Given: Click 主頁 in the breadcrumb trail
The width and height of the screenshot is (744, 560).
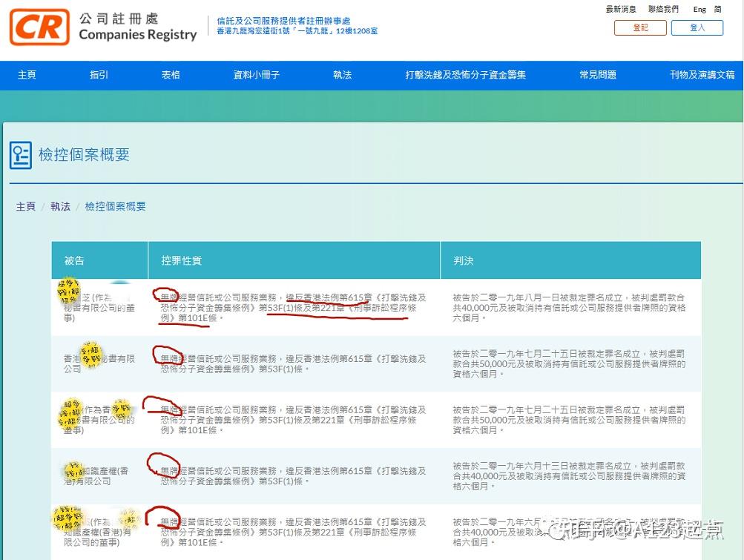Looking at the screenshot, I should 25,206.
